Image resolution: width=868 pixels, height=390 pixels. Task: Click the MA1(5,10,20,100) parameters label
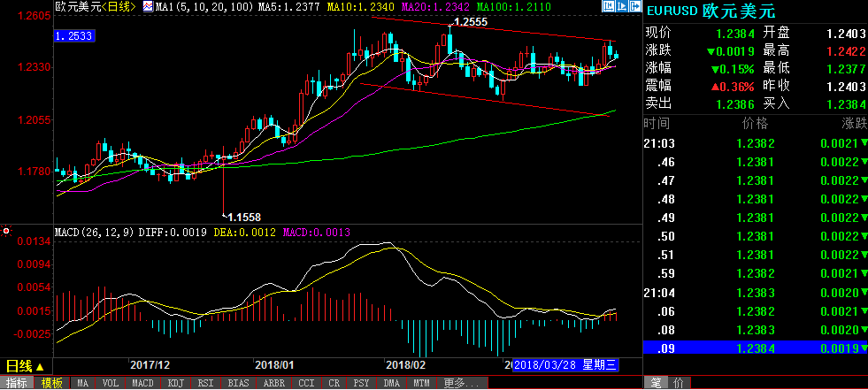(x=205, y=7)
